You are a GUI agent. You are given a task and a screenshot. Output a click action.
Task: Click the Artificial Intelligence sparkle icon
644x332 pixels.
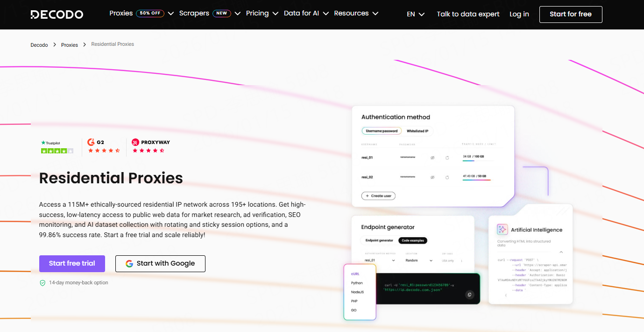click(502, 229)
